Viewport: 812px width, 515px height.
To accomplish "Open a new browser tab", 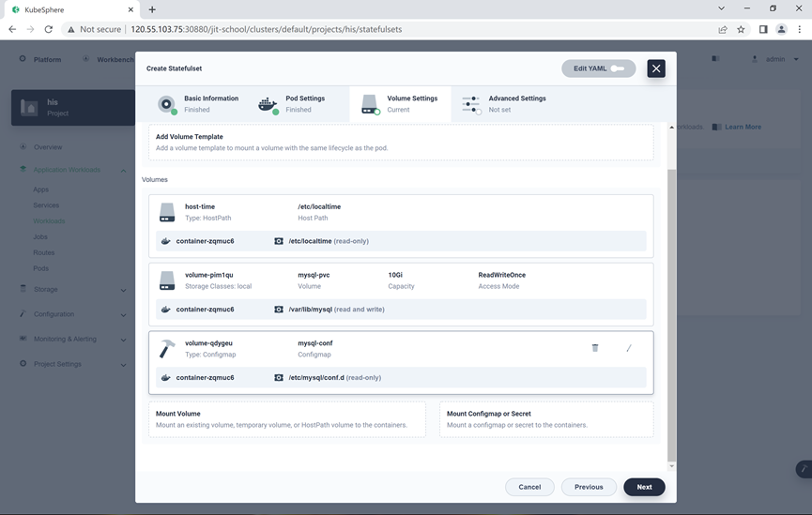I will (x=152, y=9).
